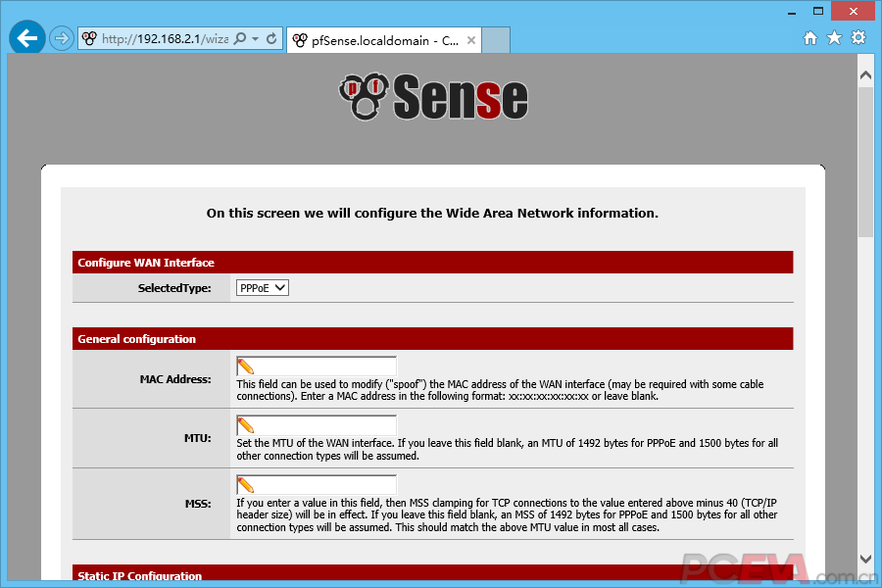The image size is (882, 588).
Task: Click the scrollbar down arrow
Action: (865, 559)
